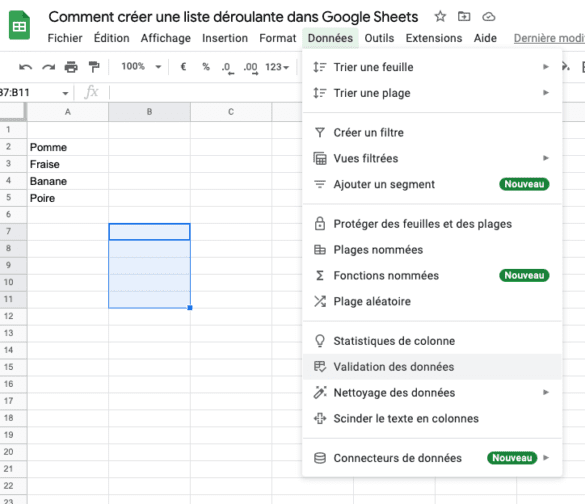This screenshot has height=504, width=585.
Task: Click the name box showing B7:B11
Action: [29, 93]
